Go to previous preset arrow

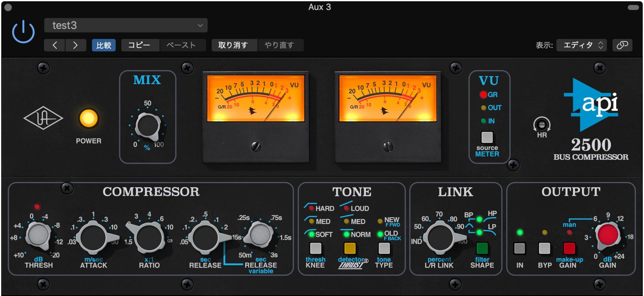click(x=55, y=45)
